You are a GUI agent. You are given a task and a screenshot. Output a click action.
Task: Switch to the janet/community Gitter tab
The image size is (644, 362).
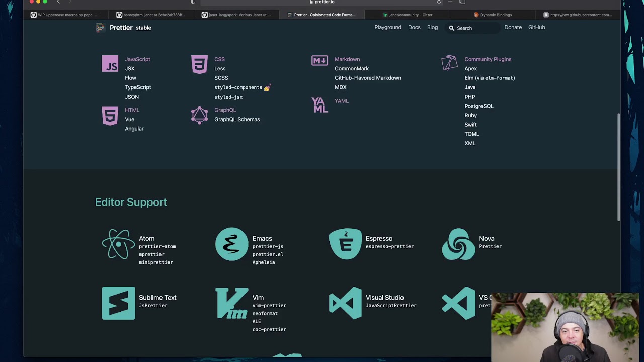coord(408,15)
